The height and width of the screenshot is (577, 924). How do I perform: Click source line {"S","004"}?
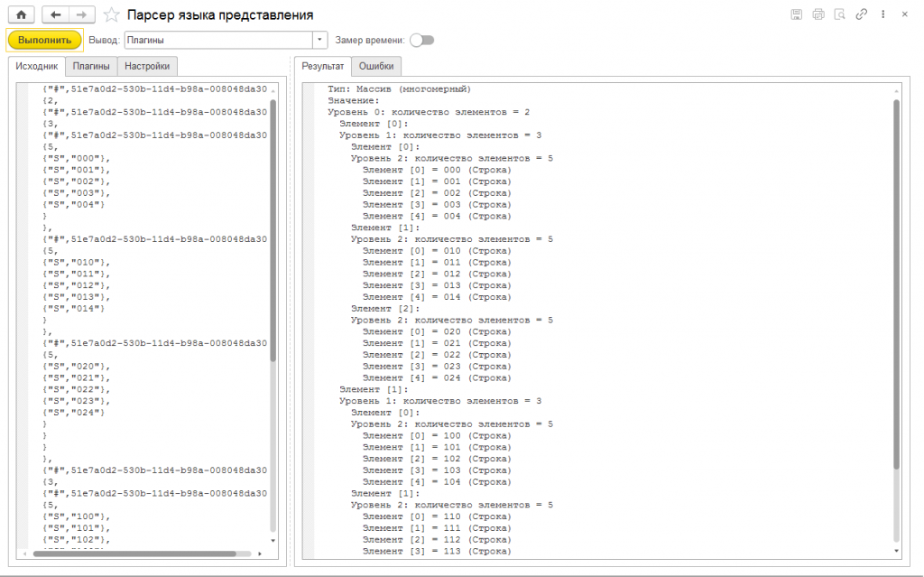pos(74,205)
